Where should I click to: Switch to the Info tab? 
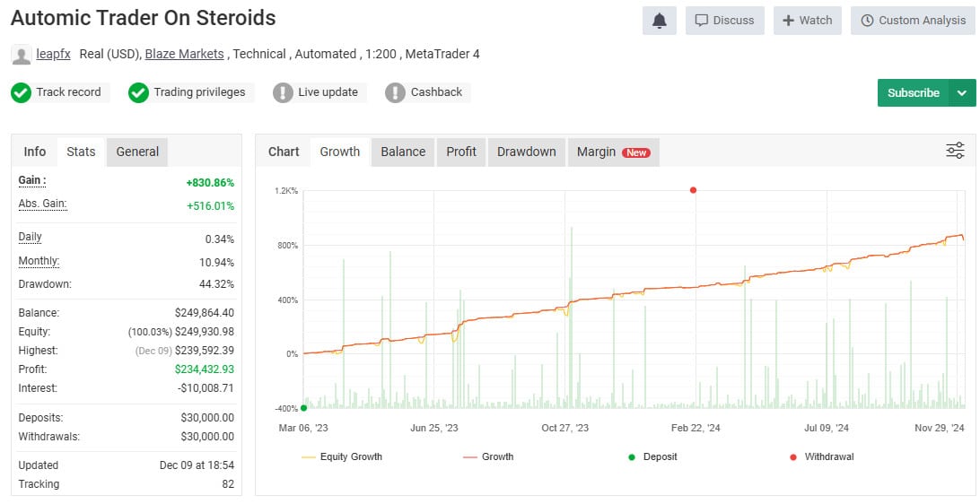coord(34,152)
